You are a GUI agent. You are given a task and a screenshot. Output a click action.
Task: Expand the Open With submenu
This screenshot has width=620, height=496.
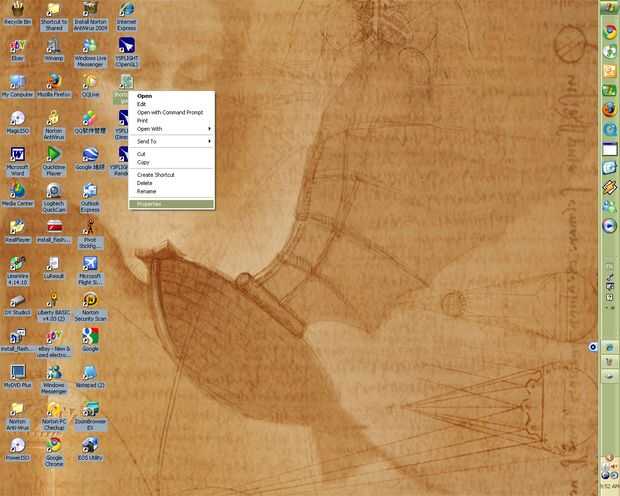tap(172, 129)
